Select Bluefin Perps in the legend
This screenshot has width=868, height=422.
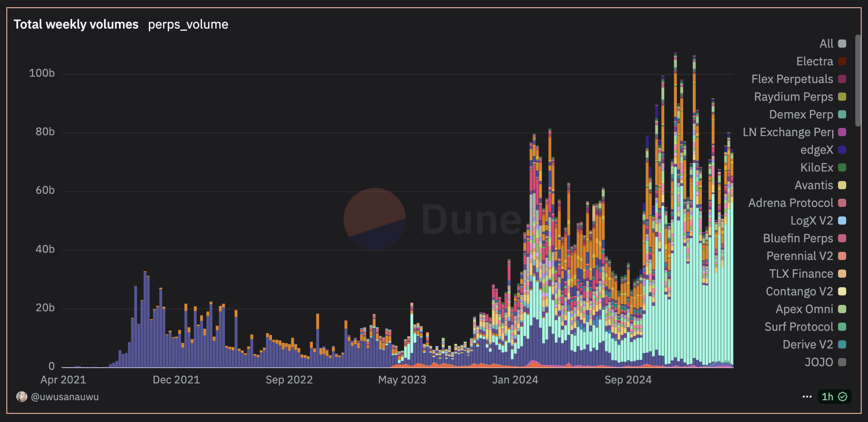804,238
